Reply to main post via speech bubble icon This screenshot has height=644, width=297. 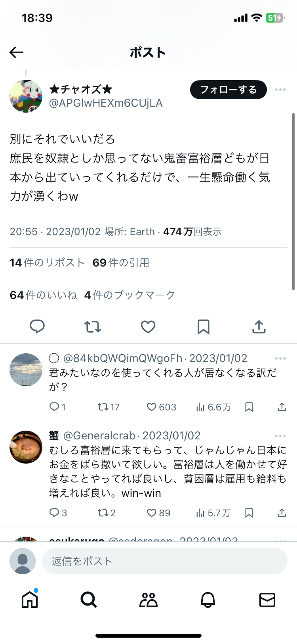(x=37, y=327)
